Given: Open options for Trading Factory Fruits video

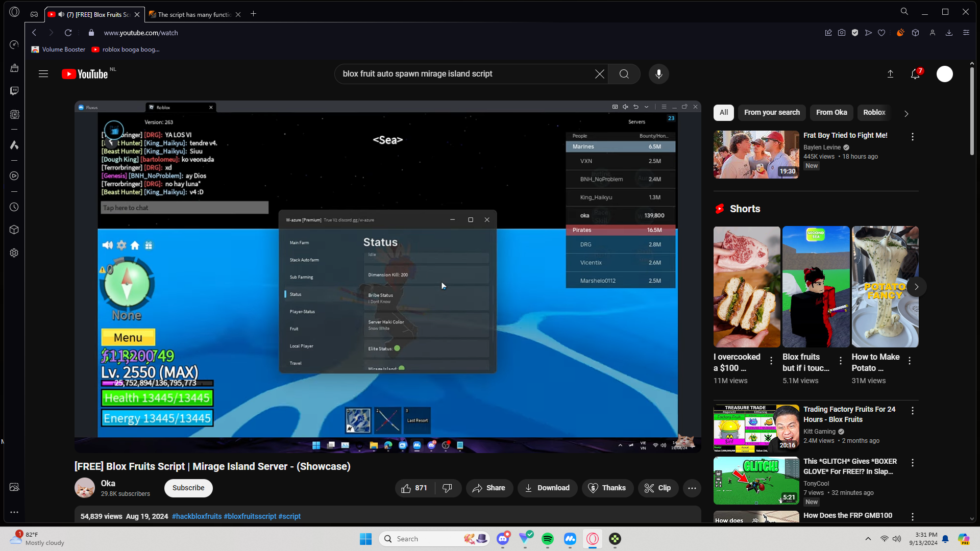Looking at the screenshot, I should pos(913,411).
